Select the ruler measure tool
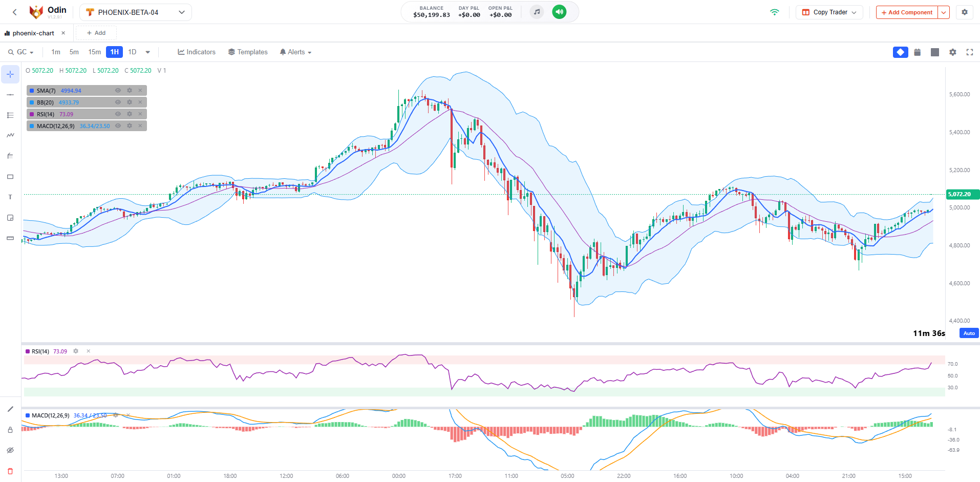The image size is (980, 482). pos(10,238)
